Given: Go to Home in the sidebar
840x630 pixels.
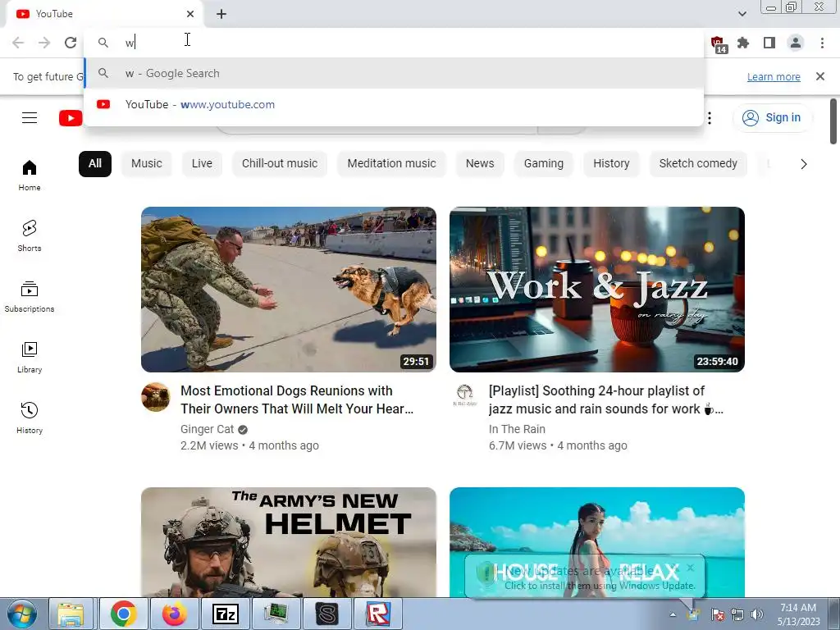Looking at the screenshot, I should [30, 176].
